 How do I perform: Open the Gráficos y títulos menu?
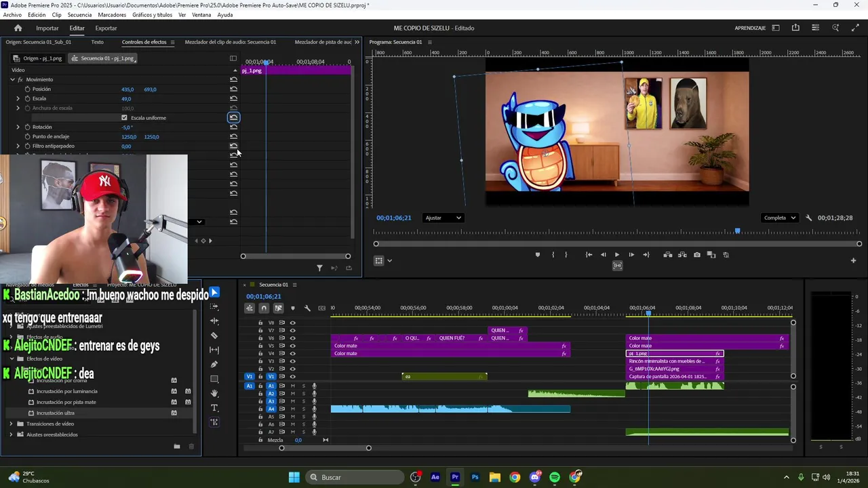(152, 15)
